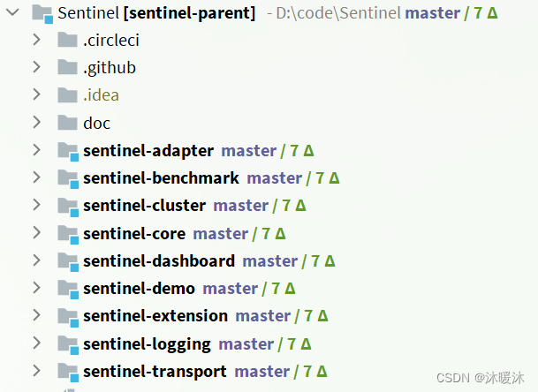
Task: Expand the .circleci folder chevron
Action: [x=36, y=40]
